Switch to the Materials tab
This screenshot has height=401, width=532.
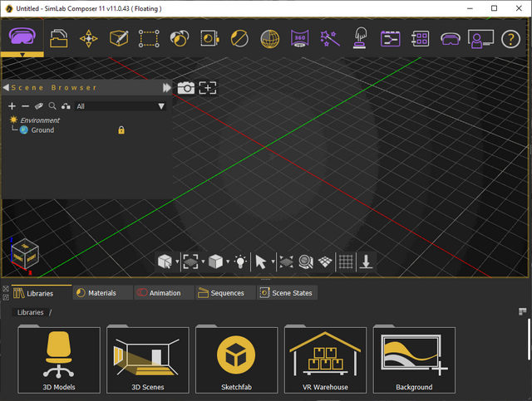click(x=102, y=293)
